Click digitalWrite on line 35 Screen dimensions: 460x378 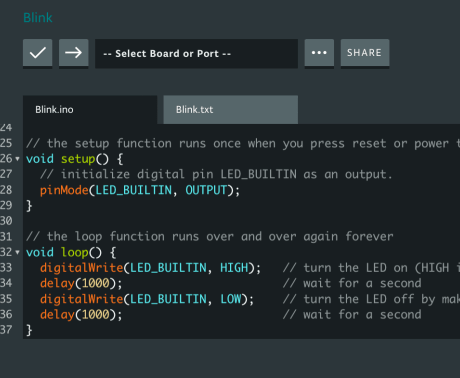tap(82, 299)
